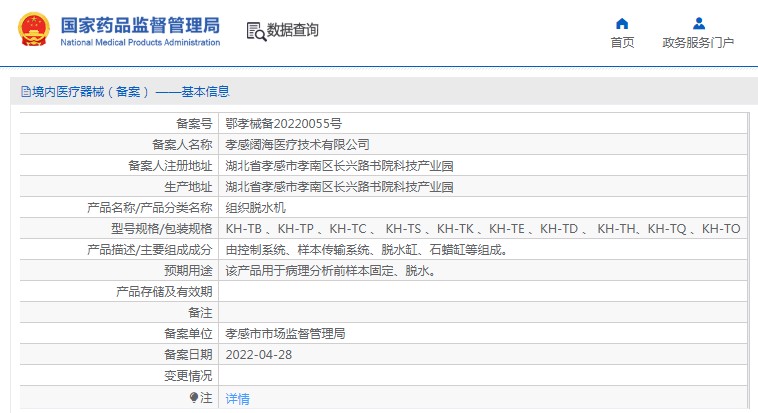Open the 详情 details link
Screen dimensions: 758x413
click(x=237, y=398)
